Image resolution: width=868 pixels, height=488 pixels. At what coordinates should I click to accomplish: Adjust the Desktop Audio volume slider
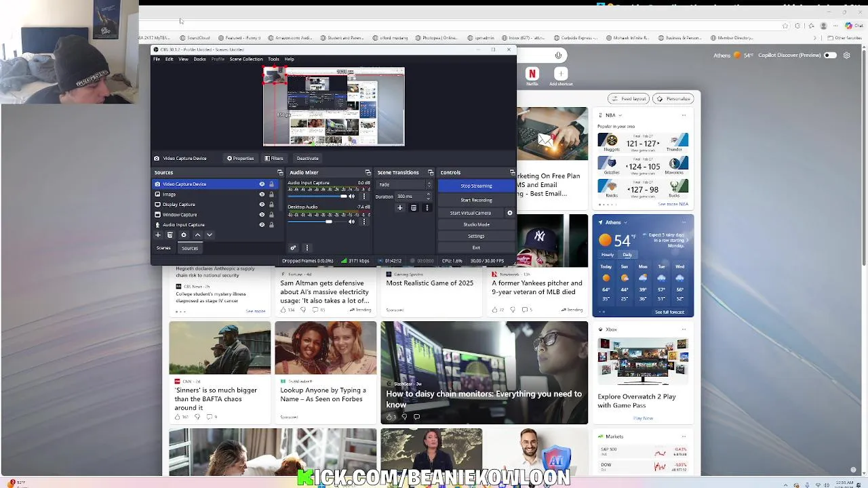[x=318, y=222]
